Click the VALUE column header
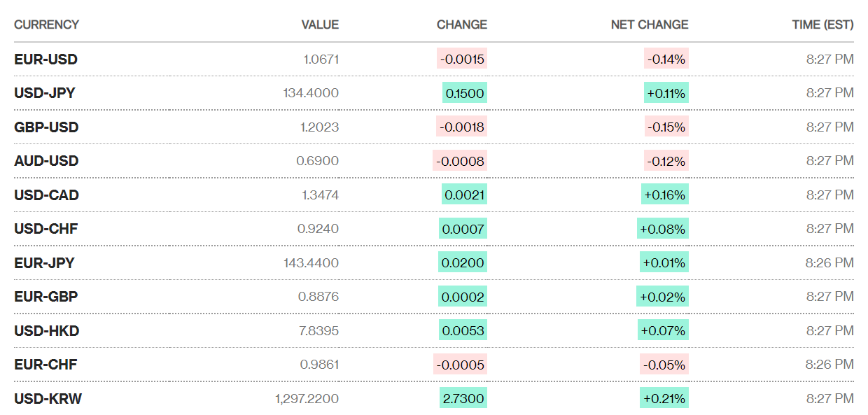The width and height of the screenshot is (868, 415). coord(320,24)
